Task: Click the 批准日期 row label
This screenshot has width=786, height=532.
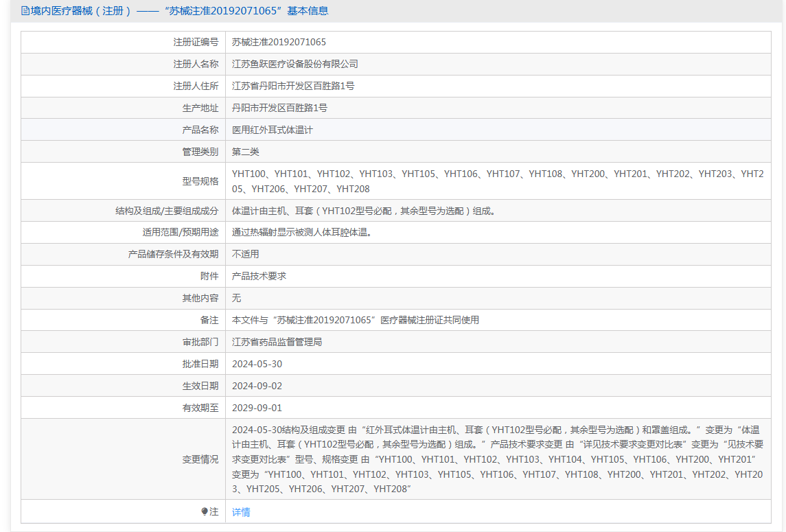Action: 200,364
